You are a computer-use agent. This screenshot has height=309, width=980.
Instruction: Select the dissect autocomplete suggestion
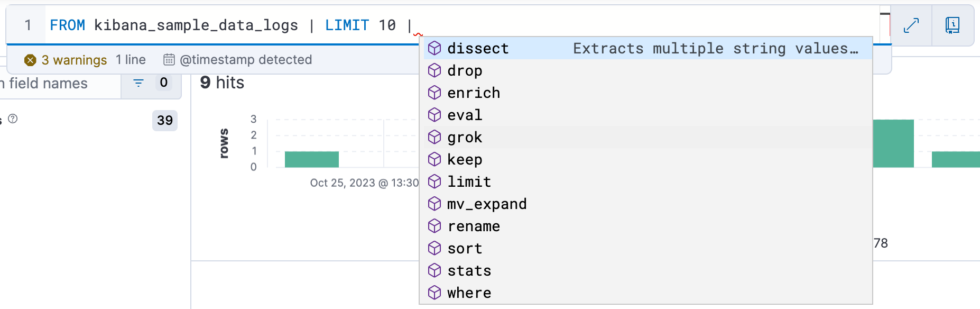[x=645, y=48]
